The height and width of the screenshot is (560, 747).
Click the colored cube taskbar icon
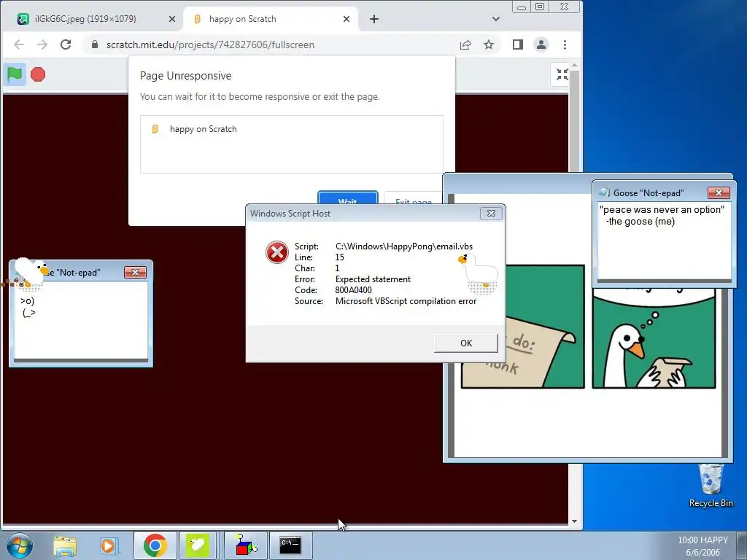point(245,545)
